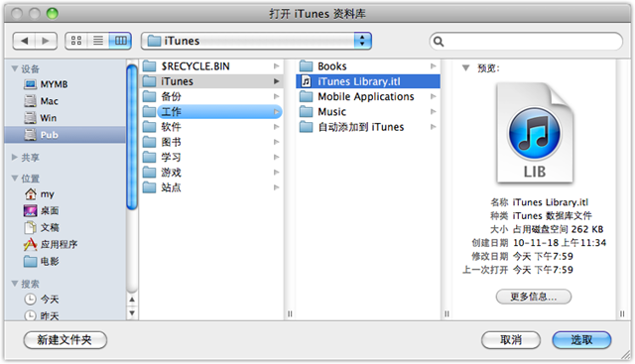Select the 游戏 folder
The image size is (635, 364).
click(210, 173)
